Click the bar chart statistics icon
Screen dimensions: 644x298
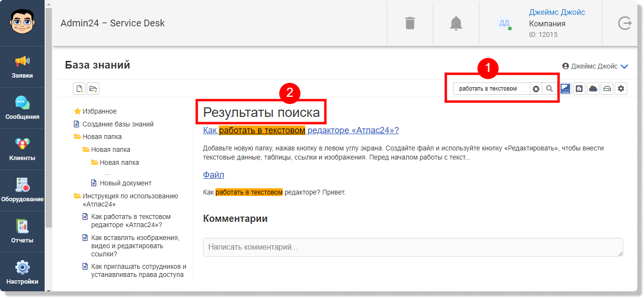(565, 89)
